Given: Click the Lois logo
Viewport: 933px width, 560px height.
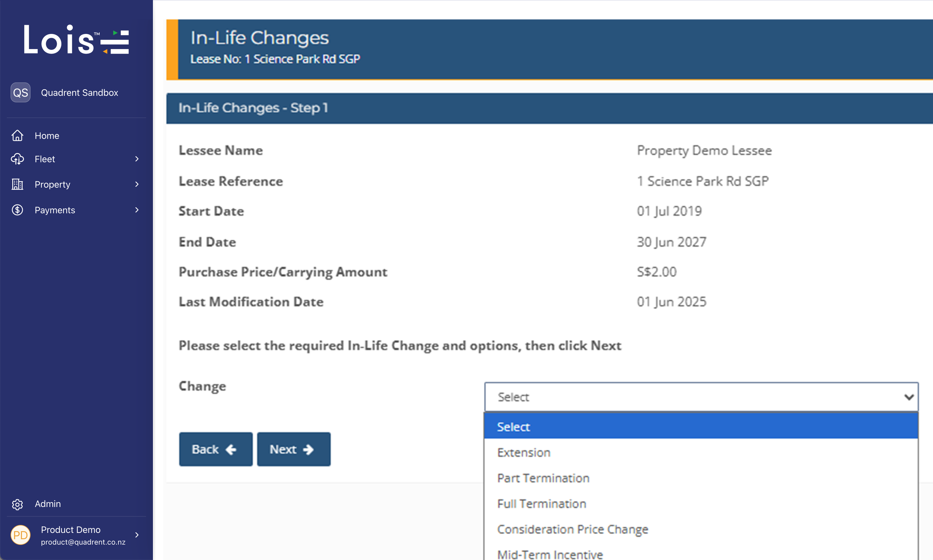Looking at the screenshot, I should coord(76,40).
